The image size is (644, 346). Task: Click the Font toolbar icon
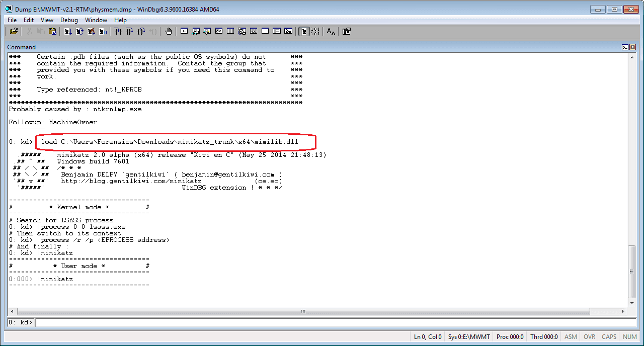tap(331, 31)
